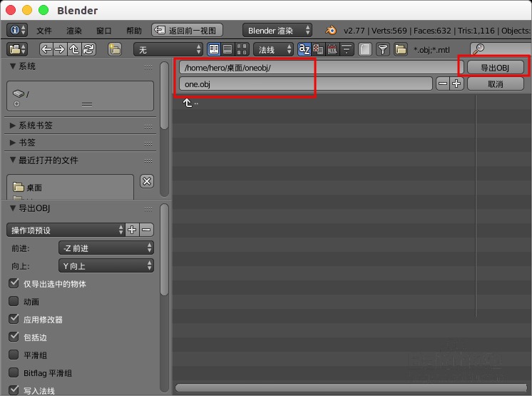532x396 pixels.
Task: Sort files by extension
Action: 318,49
